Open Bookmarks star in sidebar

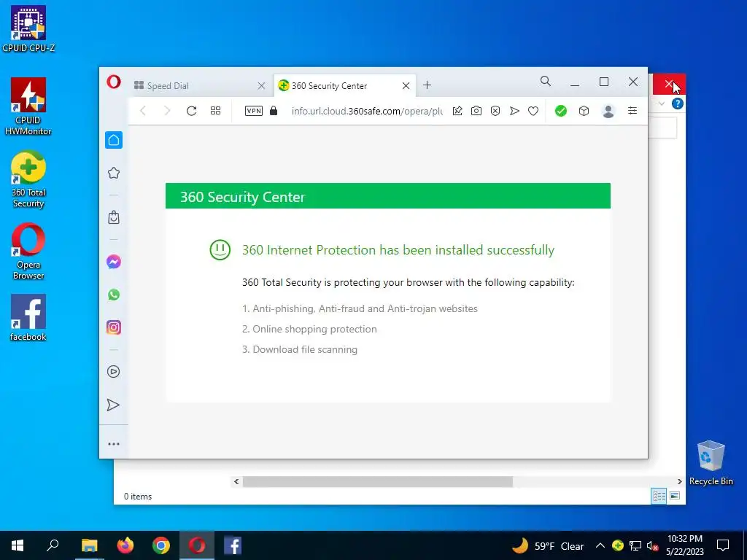[113, 173]
